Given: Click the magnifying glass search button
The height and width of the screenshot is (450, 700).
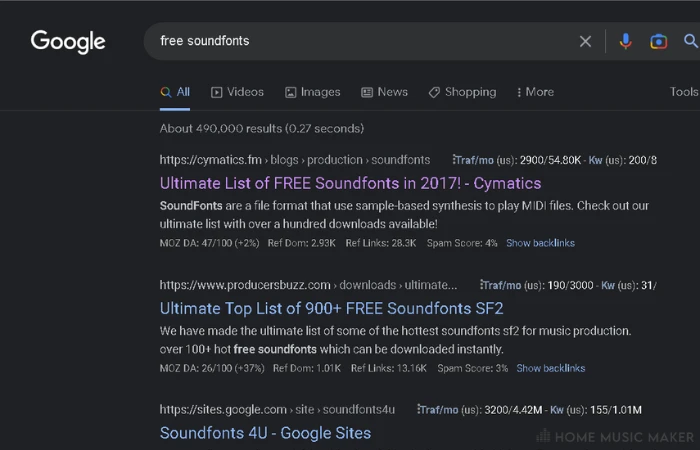Looking at the screenshot, I should tap(691, 41).
